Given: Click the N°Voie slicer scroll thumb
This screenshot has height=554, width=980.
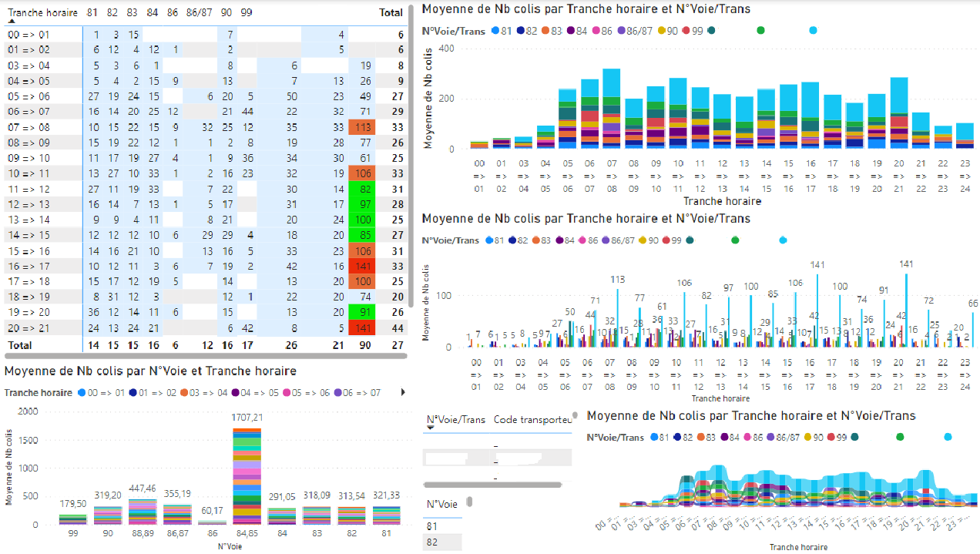Looking at the screenshot, I should tap(469, 502).
